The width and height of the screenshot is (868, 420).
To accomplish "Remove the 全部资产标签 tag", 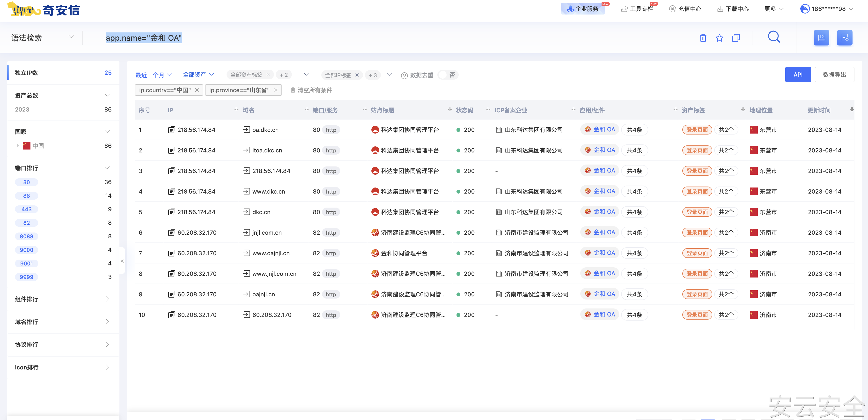I will point(268,75).
